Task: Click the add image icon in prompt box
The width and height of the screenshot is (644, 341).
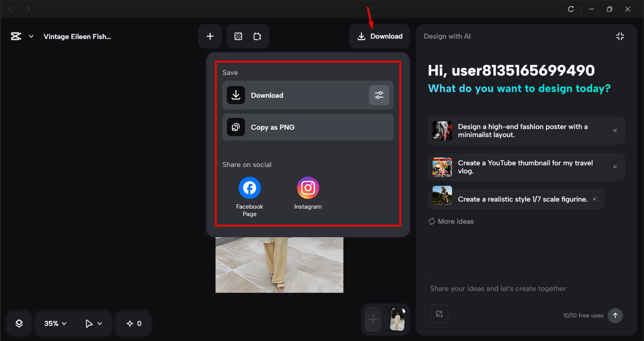Action: tap(439, 314)
